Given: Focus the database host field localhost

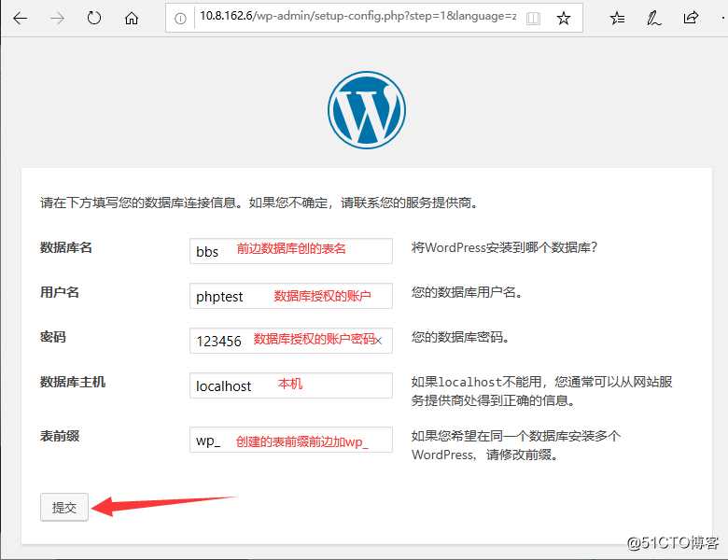Looking at the screenshot, I should [291, 385].
